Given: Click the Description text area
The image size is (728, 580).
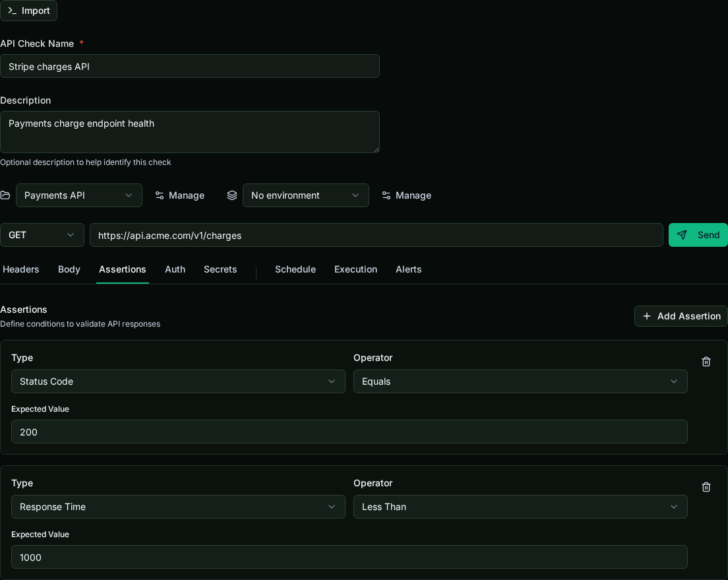Looking at the screenshot, I should point(190,132).
